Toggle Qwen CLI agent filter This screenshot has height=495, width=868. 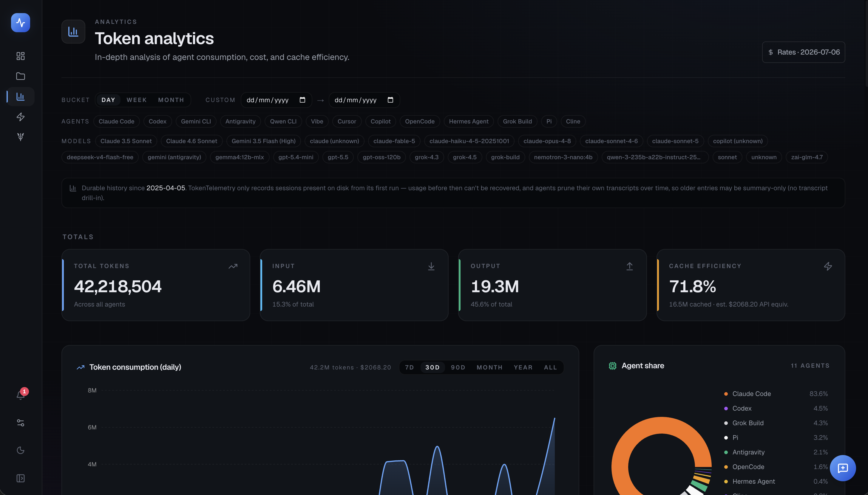pos(283,121)
